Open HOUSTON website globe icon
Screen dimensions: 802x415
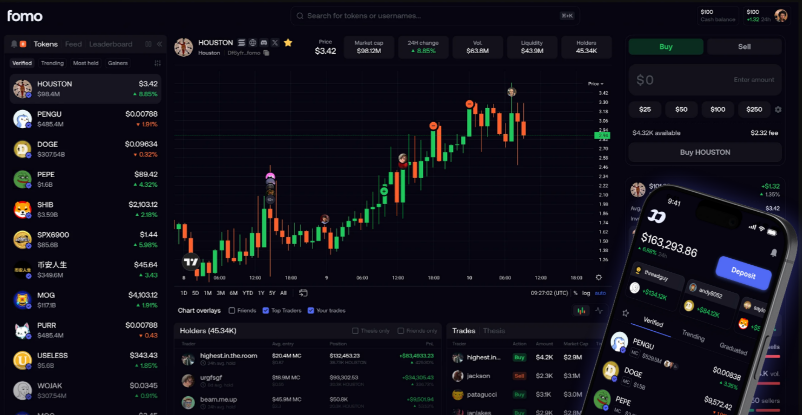[253, 42]
